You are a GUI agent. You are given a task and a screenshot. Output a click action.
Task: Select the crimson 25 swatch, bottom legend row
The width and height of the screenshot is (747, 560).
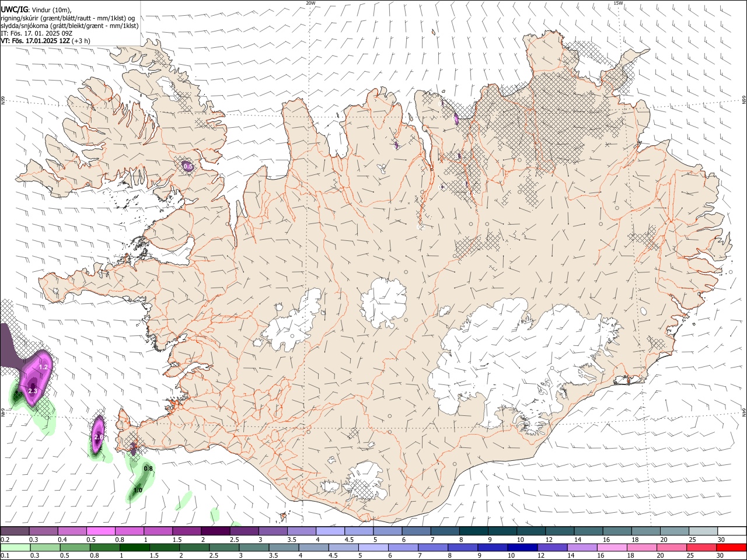[x=701, y=548]
